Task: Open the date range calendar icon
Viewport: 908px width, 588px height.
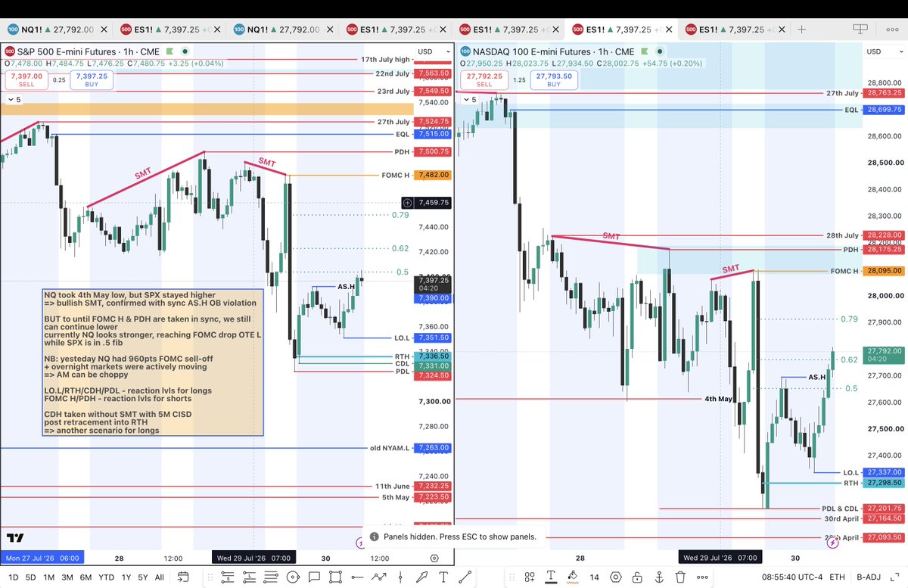Action: click(182, 577)
